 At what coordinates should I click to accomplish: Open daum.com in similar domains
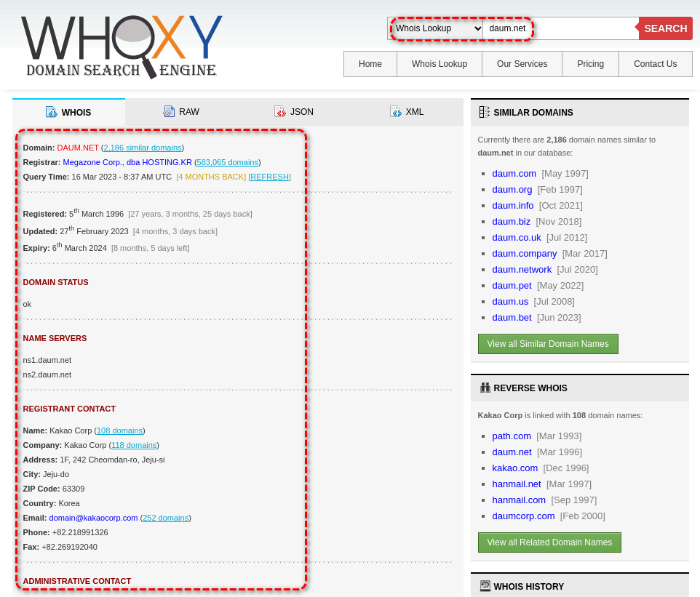click(514, 174)
